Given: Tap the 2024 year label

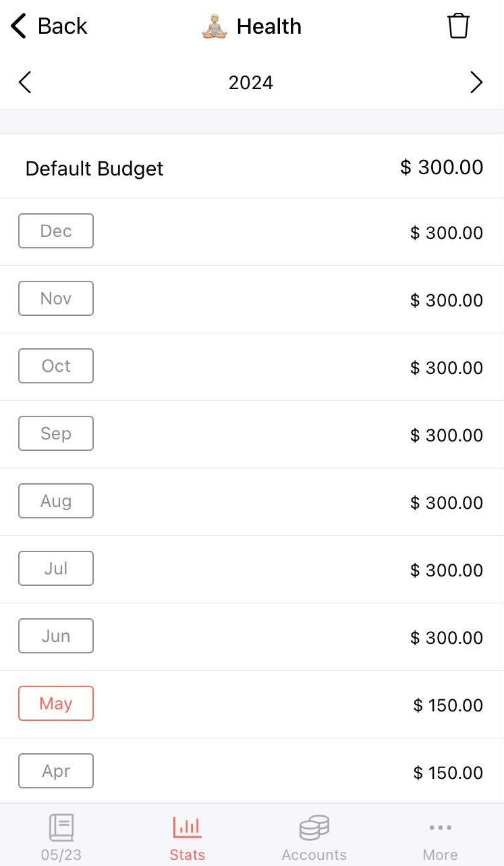Looking at the screenshot, I should (x=251, y=83).
